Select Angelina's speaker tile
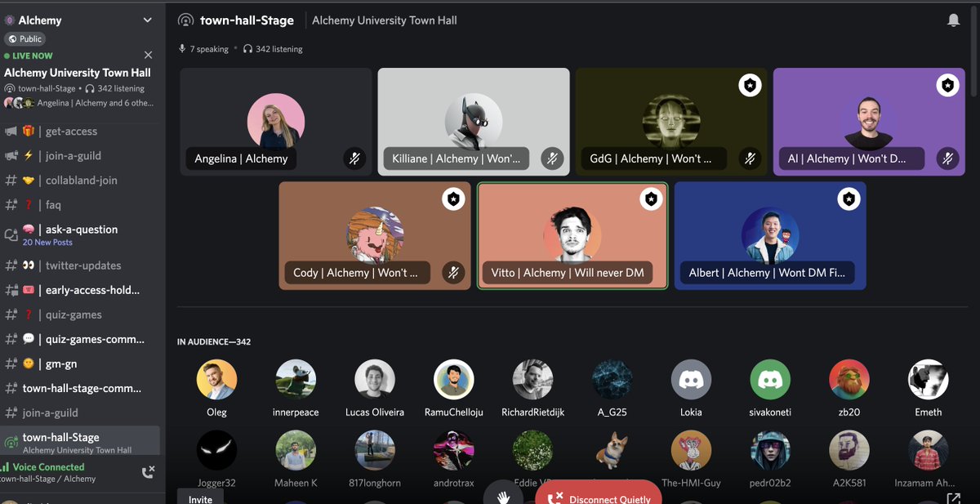This screenshot has width=980, height=504. tap(276, 122)
